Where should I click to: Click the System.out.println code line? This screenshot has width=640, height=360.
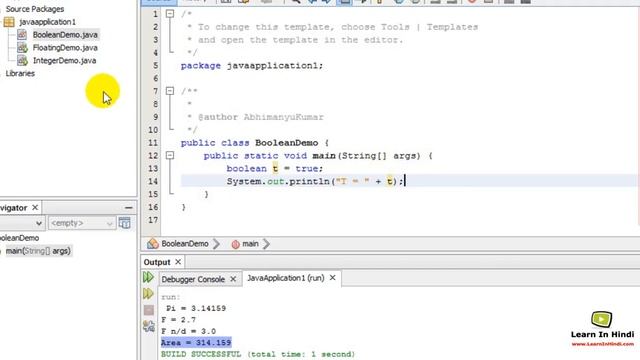point(316,181)
